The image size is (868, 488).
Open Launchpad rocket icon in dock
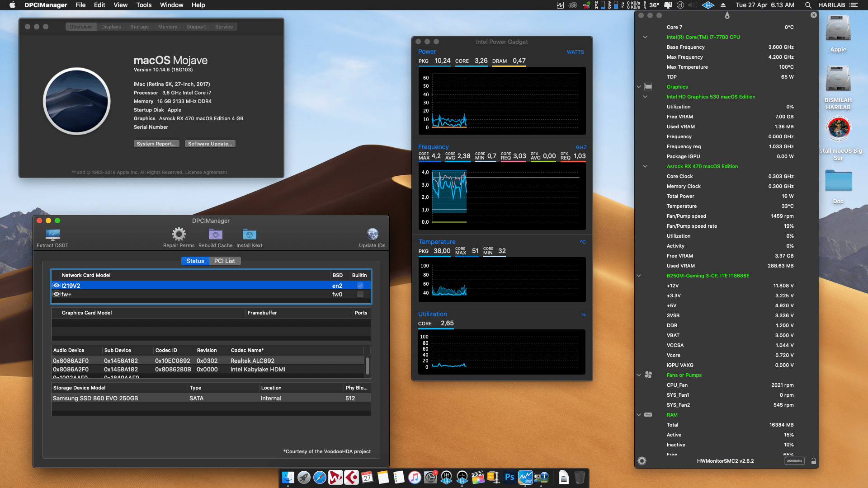click(304, 477)
